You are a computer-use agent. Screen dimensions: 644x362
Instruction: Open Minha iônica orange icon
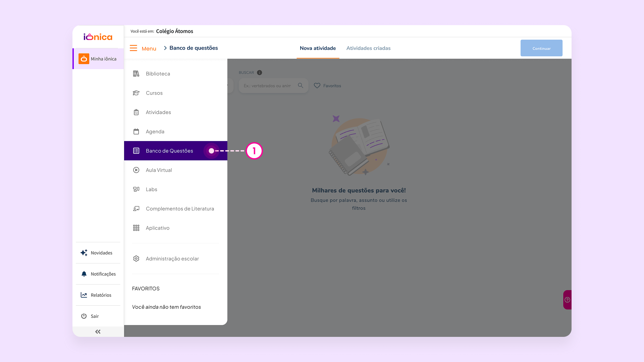[84, 59]
